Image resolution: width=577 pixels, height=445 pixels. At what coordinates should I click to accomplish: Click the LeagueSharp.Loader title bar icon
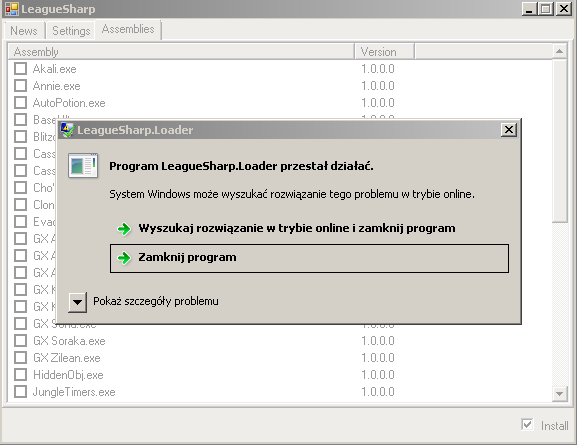point(67,130)
